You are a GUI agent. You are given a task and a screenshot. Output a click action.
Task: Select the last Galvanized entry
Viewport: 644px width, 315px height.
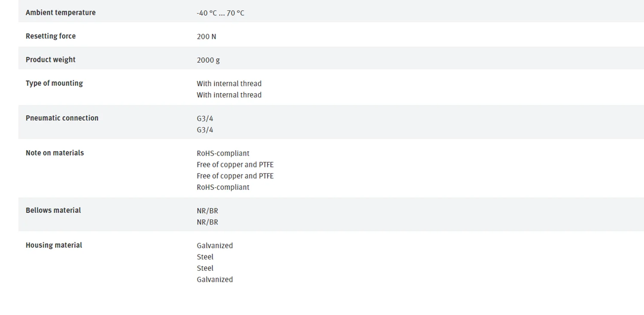pyautogui.click(x=215, y=279)
